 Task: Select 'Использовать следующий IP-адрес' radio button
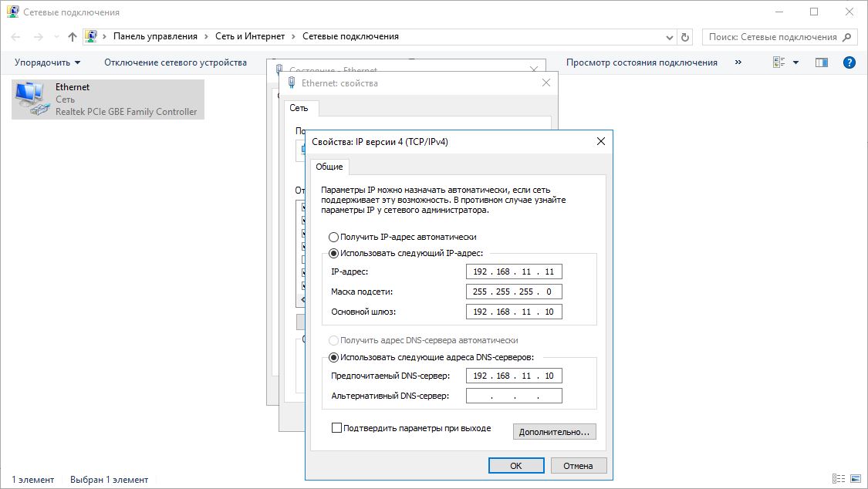point(334,253)
